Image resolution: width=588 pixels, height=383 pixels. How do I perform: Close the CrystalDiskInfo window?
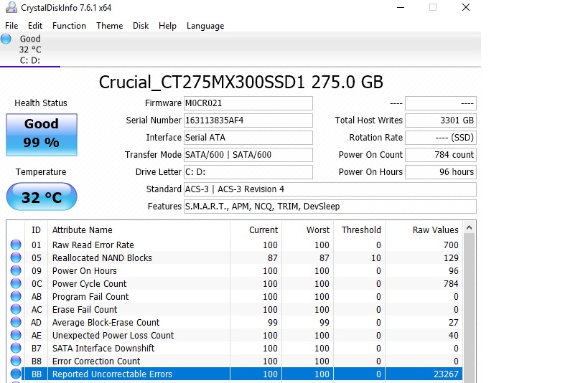coord(466,7)
